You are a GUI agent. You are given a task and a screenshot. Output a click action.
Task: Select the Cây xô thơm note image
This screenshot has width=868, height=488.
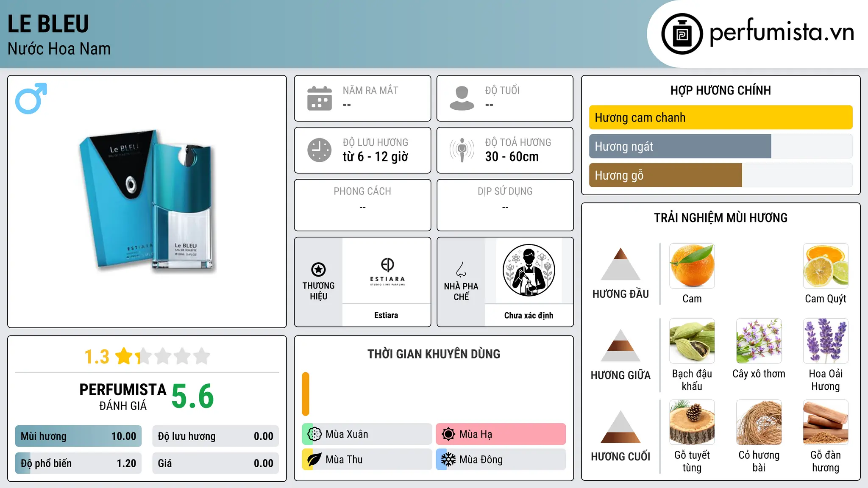pyautogui.click(x=759, y=341)
